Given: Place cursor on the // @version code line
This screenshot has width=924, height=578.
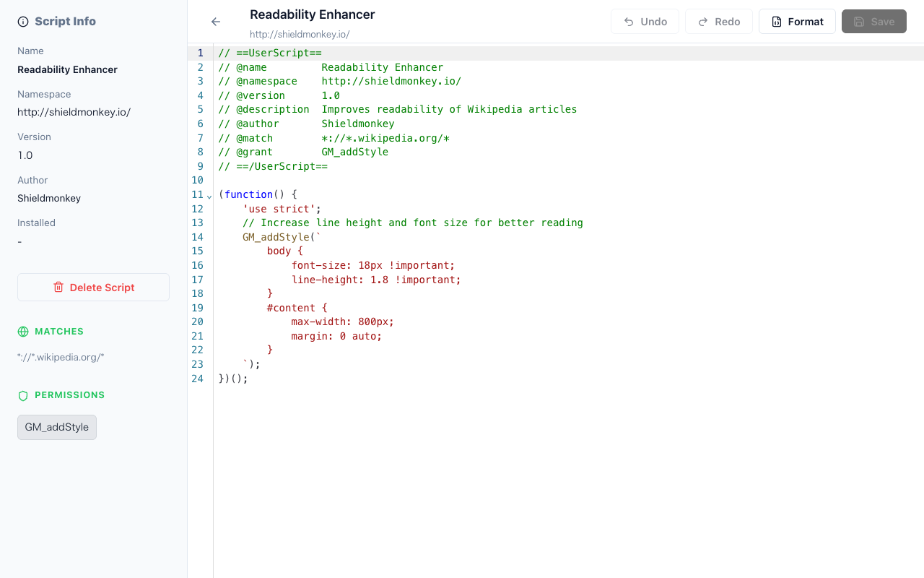Looking at the screenshot, I should point(279,95).
